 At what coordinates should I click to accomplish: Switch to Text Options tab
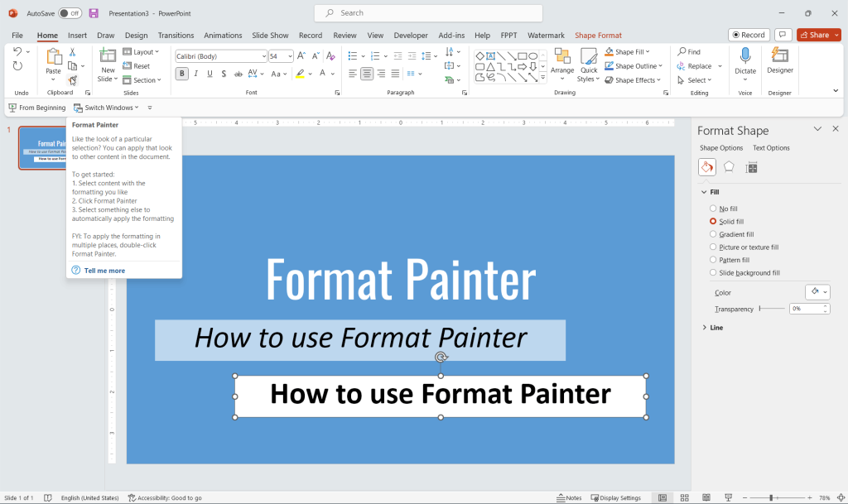(771, 148)
